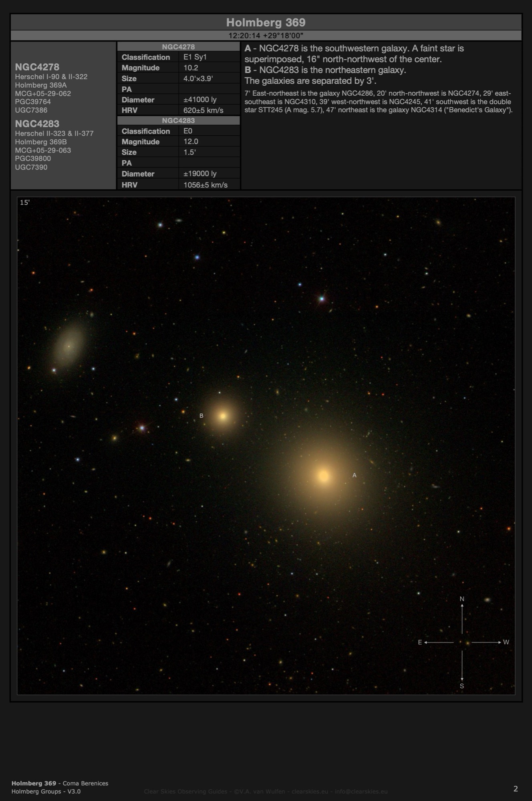Select the E0 classification value
This screenshot has height=801, width=532.
pos(188,131)
